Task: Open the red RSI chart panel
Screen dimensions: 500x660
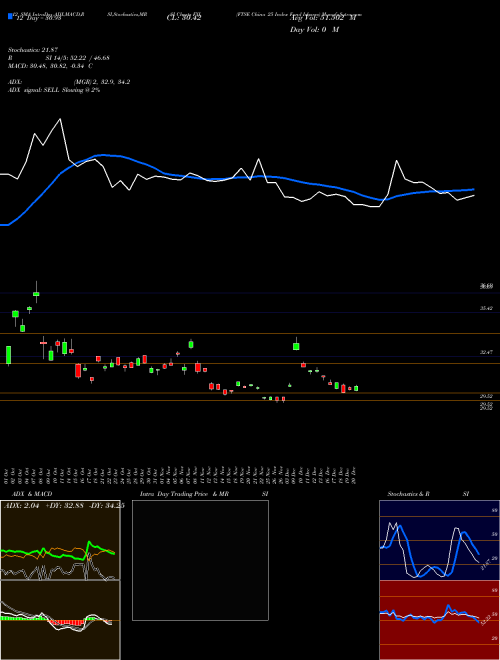Action: (439, 620)
